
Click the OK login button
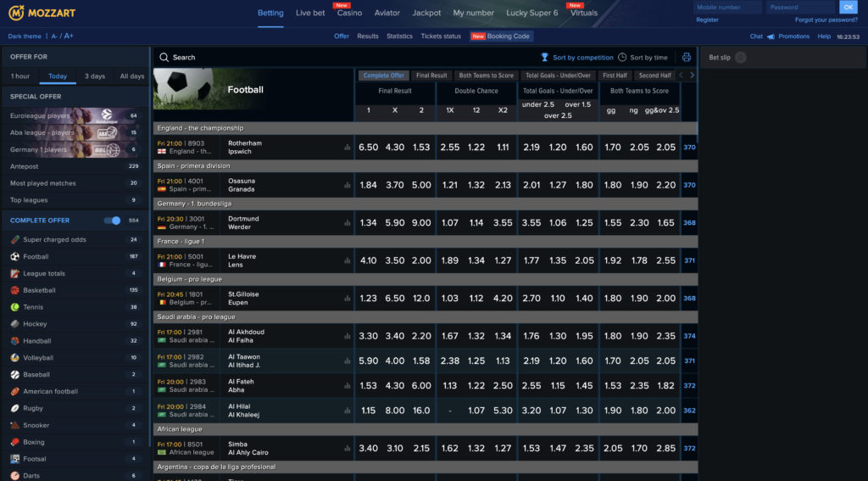click(x=848, y=7)
